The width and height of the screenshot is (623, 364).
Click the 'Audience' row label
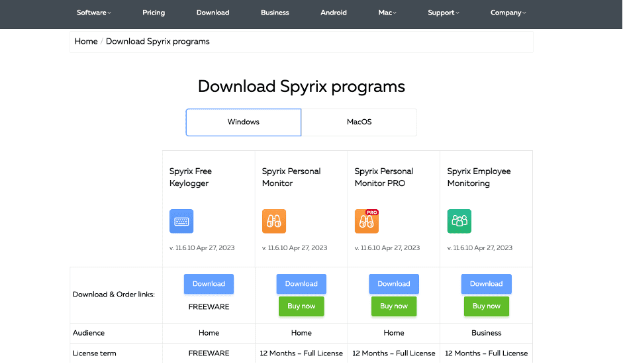(89, 333)
